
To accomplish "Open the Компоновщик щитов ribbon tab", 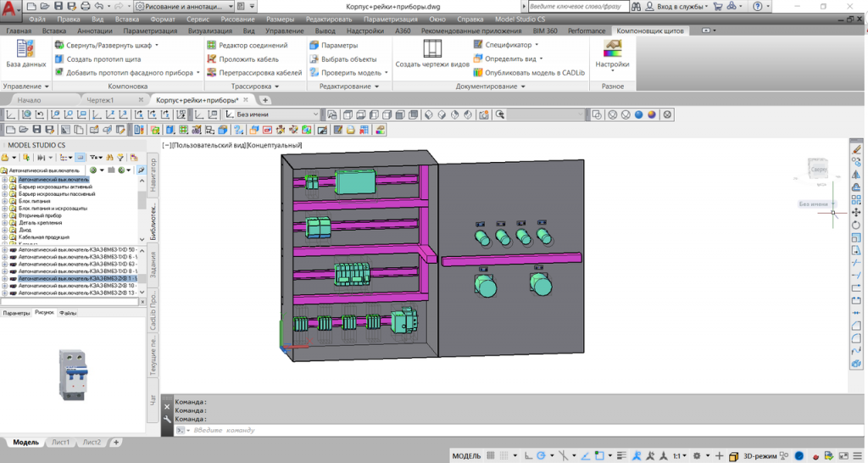I will tap(650, 31).
